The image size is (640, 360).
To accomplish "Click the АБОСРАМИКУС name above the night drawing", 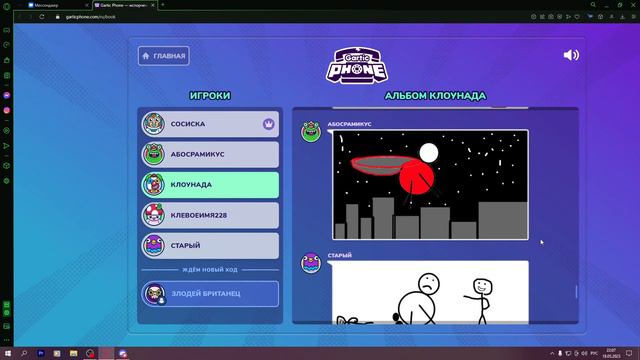I will tap(349, 124).
